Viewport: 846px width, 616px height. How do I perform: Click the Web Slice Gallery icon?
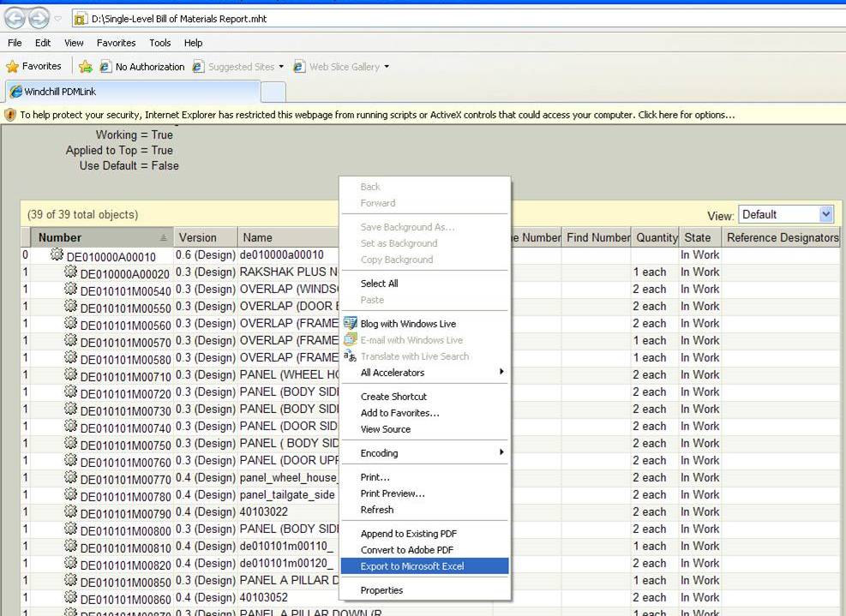tap(299, 66)
